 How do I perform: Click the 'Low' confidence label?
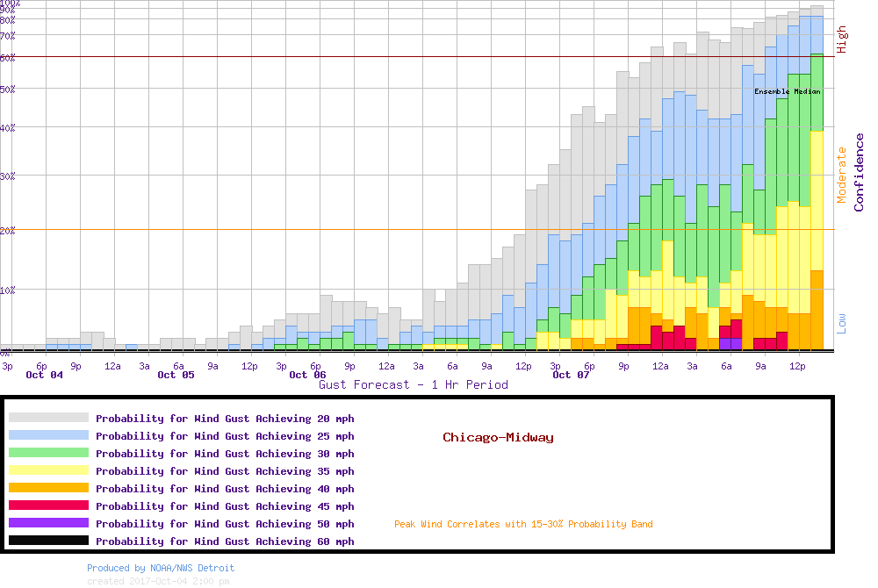(x=842, y=323)
